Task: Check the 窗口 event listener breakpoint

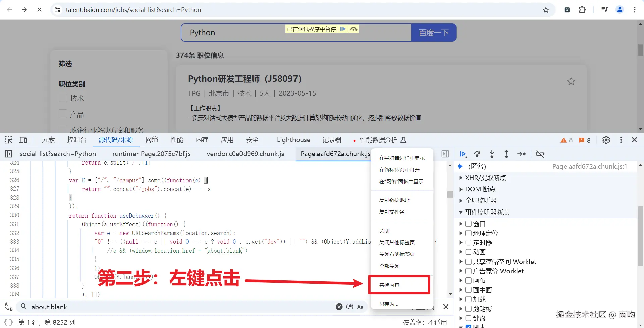Action: point(468,224)
